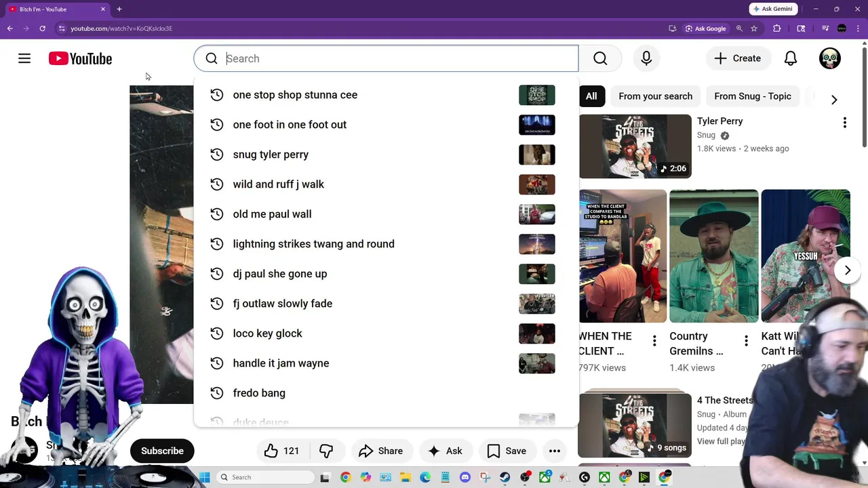
Task: Show next shorts with arrow
Action: click(x=848, y=270)
